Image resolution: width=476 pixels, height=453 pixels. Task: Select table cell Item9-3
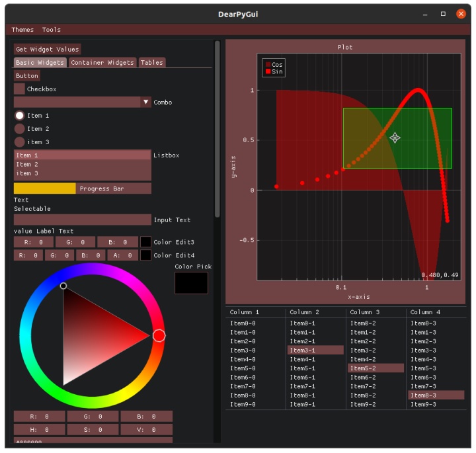(x=423, y=404)
